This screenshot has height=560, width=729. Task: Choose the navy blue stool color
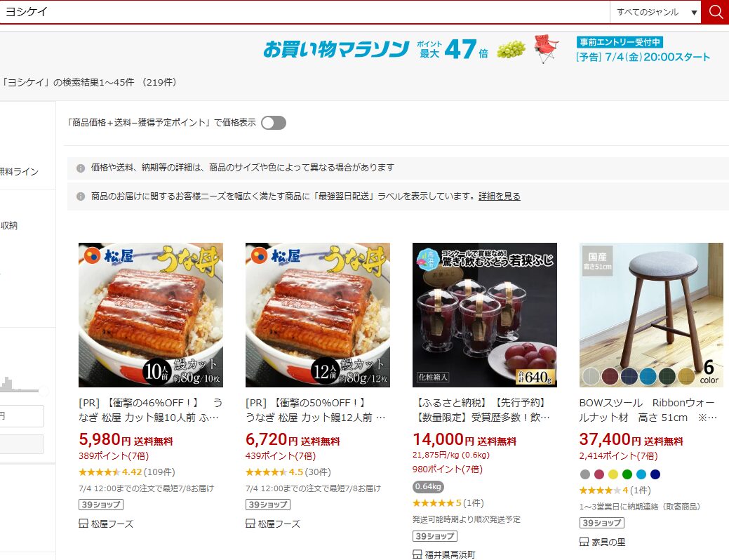pyautogui.click(x=655, y=474)
